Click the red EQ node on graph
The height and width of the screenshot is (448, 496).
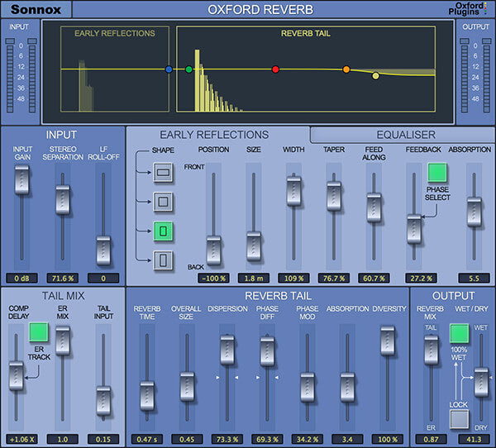(x=275, y=70)
